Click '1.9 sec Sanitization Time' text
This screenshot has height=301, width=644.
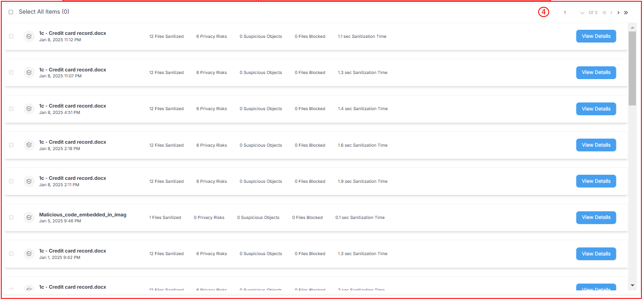[x=363, y=182]
